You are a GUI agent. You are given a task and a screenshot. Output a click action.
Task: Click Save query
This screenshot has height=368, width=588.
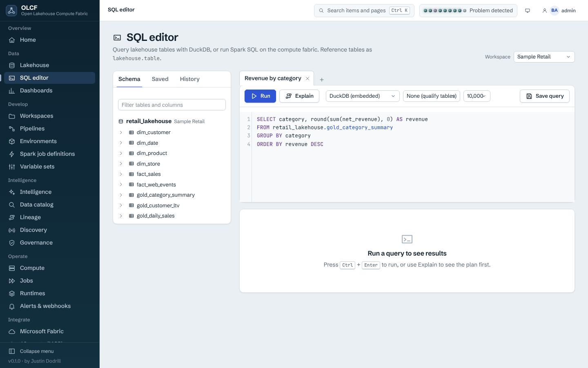click(x=545, y=96)
